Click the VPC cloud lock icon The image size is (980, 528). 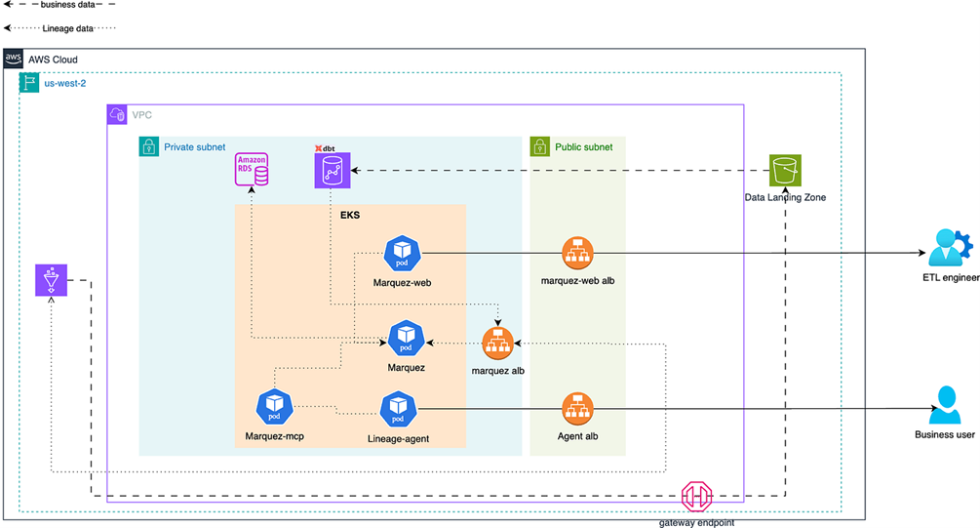click(x=118, y=115)
